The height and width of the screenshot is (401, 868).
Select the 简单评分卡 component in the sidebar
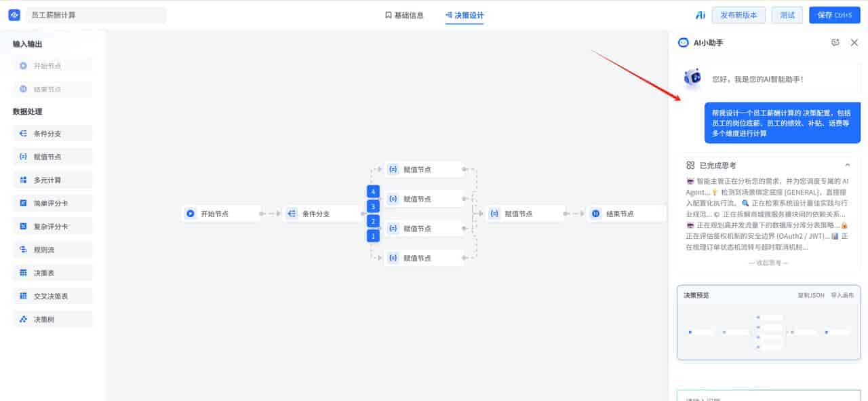tap(53, 203)
